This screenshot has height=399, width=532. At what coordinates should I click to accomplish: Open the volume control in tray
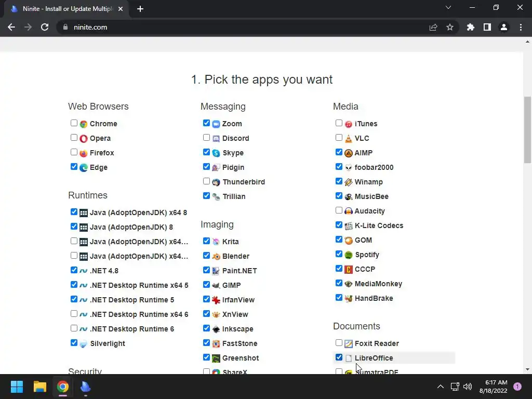(468, 387)
